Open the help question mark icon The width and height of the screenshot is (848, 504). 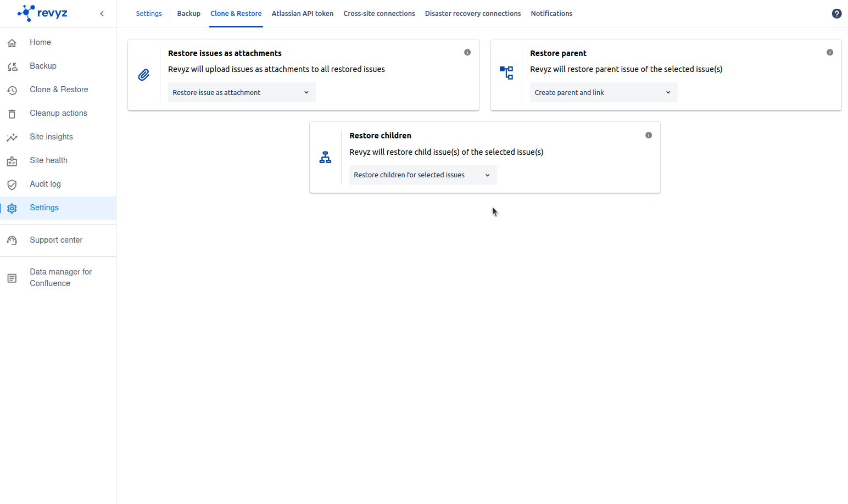(836, 14)
